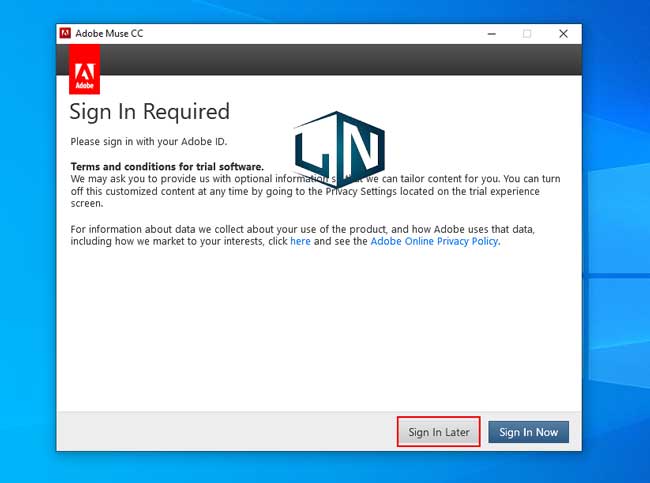This screenshot has height=483, width=650.
Task: Open the Adobe Online Privacy Policy link
Action: pos(434,241)
